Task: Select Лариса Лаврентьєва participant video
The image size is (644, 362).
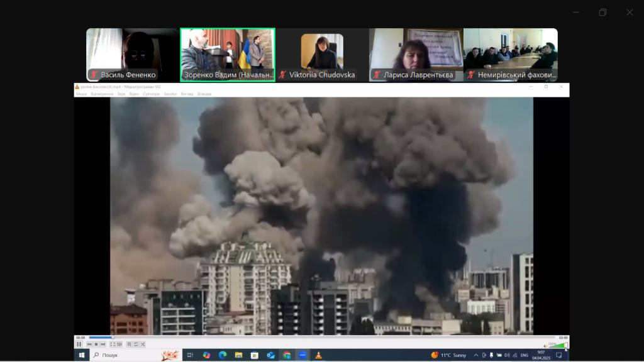Action: coord(416,55)
